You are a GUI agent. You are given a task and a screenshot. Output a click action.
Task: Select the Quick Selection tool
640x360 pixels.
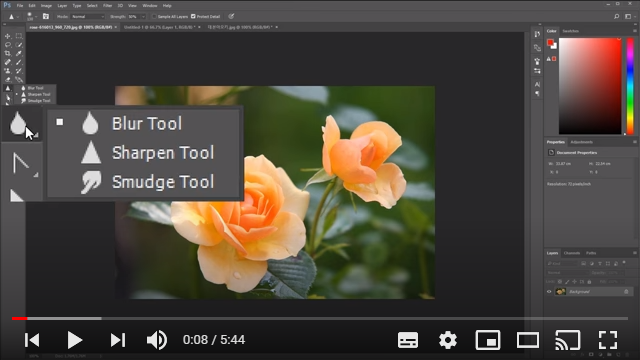pyautogui.click(x=19, y=45)
